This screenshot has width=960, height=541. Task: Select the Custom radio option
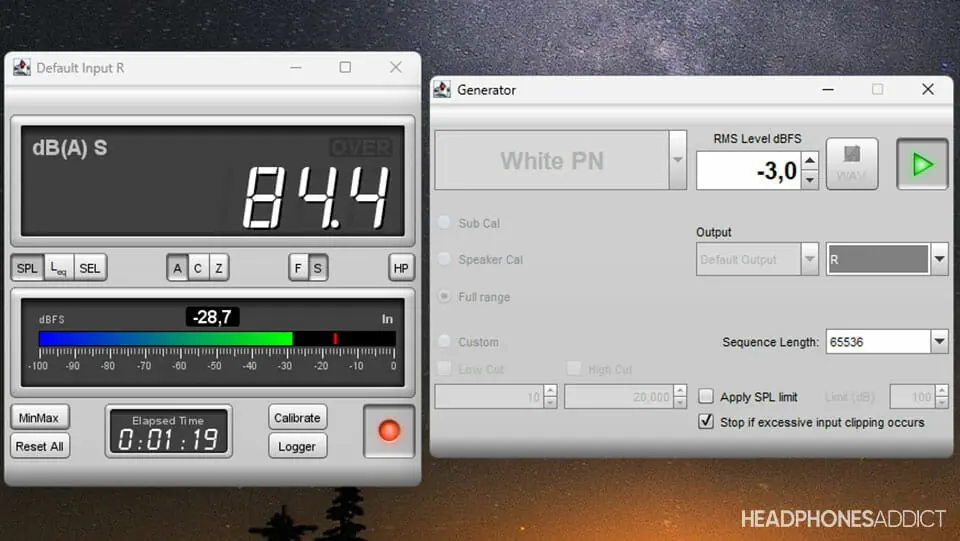444,341
